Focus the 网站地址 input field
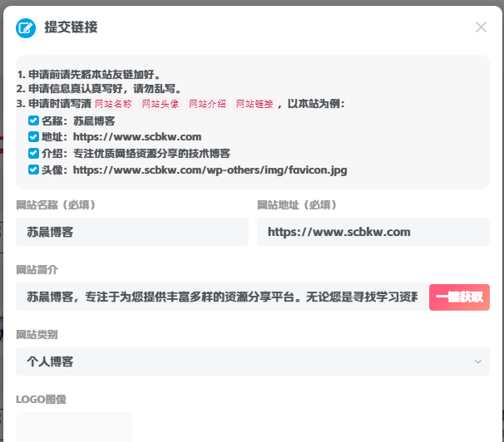The height and width of the screenshot is (442, 504). [373, 232]
